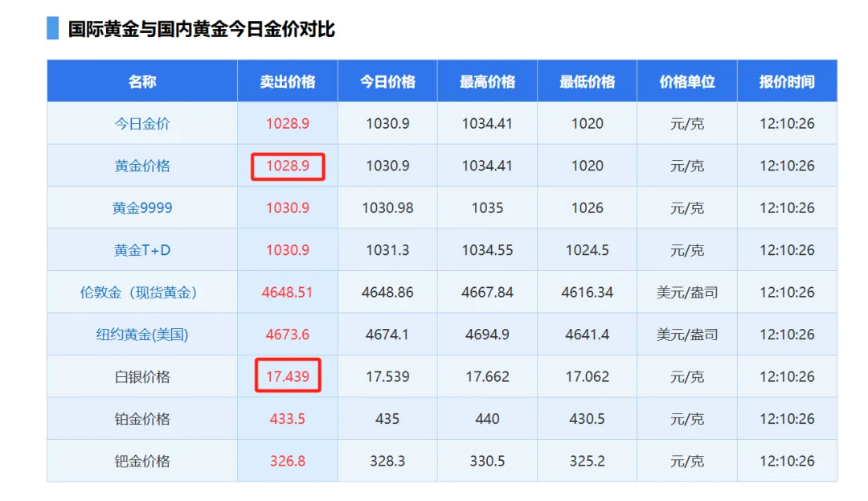Open the 今日金价 link
The width and height of the screenshot is (868, 501).
tap(142, 124)
